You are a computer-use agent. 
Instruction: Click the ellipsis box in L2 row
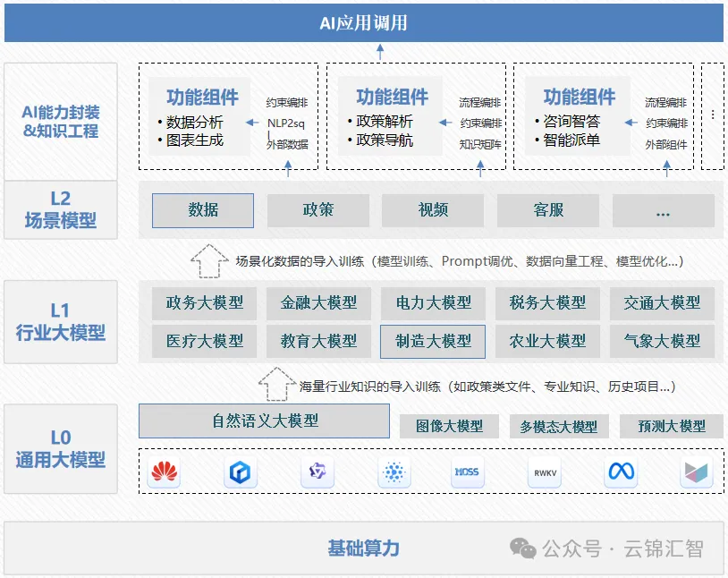coord(663,211)
